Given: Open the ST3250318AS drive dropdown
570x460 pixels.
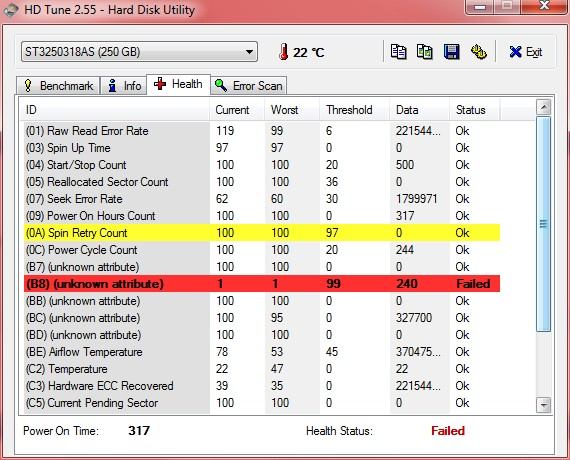Looking at the screenshot, I should click(140, 52).
